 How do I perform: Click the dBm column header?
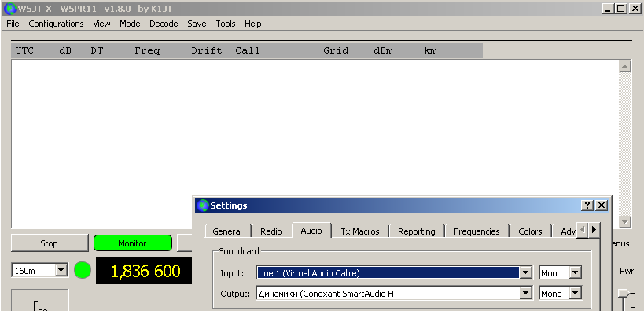coord(383,50)
